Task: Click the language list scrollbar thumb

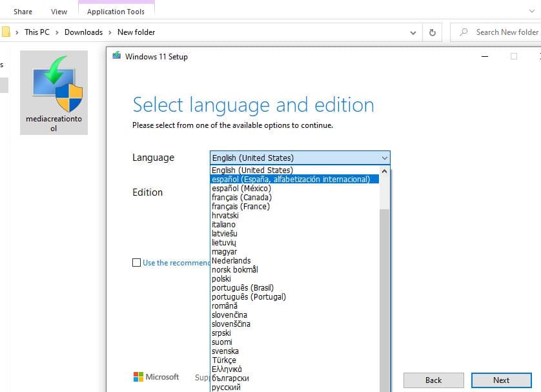Action: (384, 300)
